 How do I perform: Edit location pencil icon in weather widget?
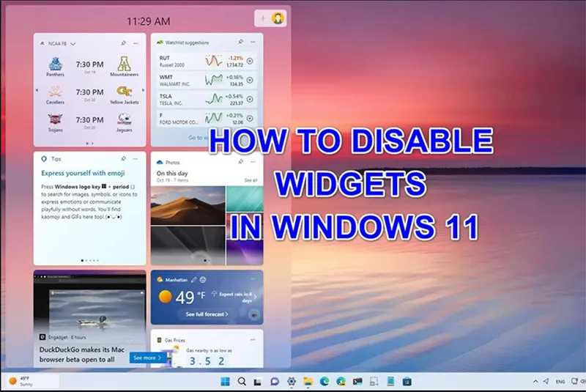point(194,280)
